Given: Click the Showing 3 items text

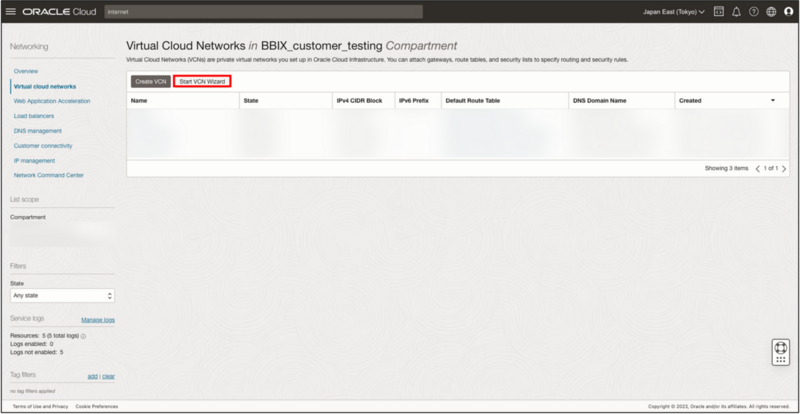Looking at the screenshot, I should coord(727,168).
